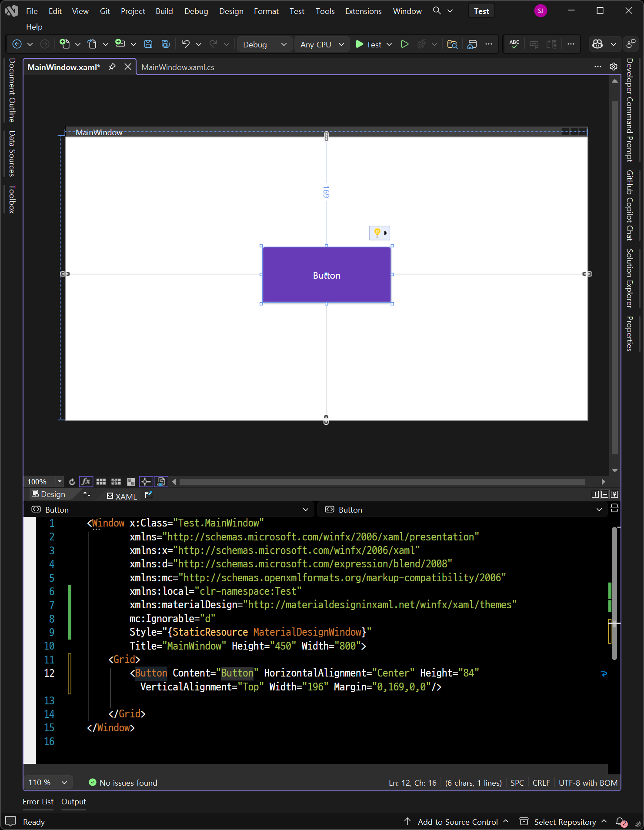Open the Toolbox side panel
The height and width of the screenshot is (830, 644).
click(x=12, y=199)
